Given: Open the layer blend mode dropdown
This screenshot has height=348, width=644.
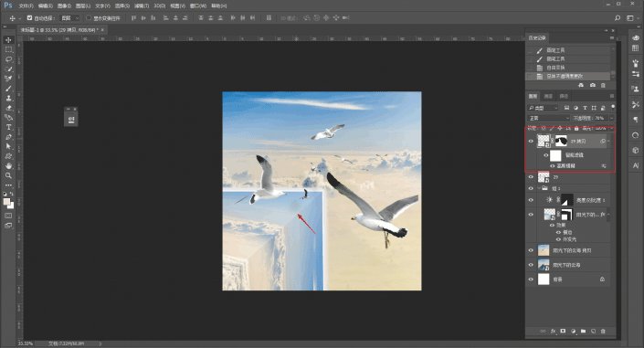Looking at the screenshot, I should (x=549, y=118).
